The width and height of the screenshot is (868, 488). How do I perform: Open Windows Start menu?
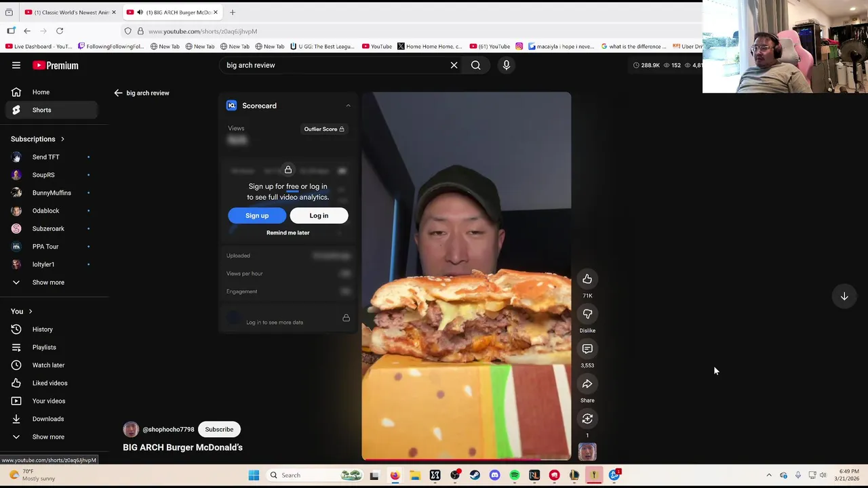(x=254, y=475)
